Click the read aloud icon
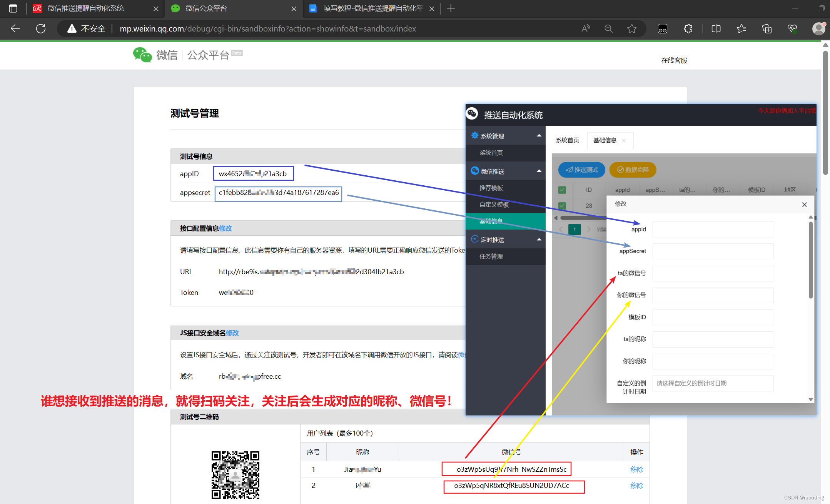 pyautogui.click(x=586, y=29)
